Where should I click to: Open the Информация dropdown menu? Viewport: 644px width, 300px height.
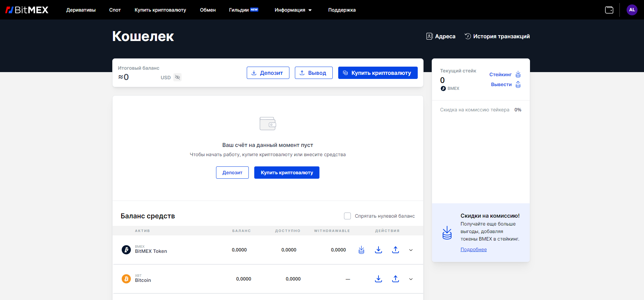(x=293, y=10)
